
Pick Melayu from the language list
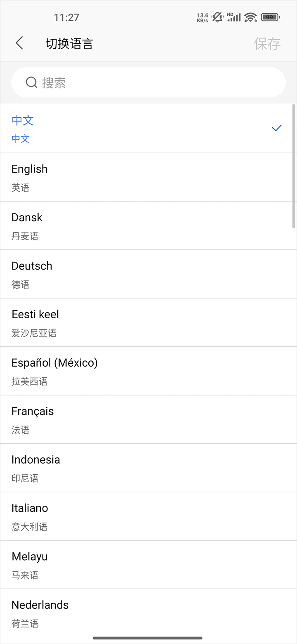[148, 565]
